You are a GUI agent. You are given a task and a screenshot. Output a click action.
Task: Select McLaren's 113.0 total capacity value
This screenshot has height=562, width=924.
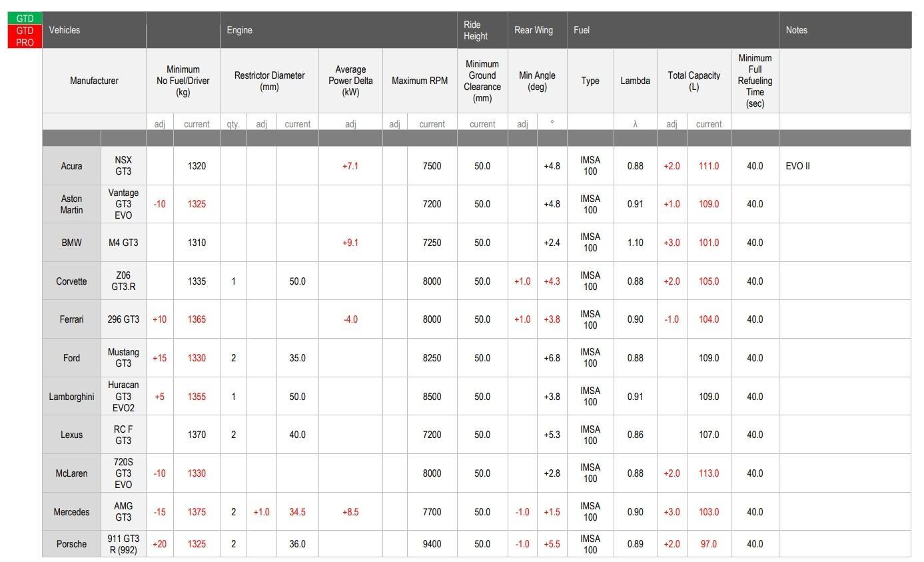(709, 473)
